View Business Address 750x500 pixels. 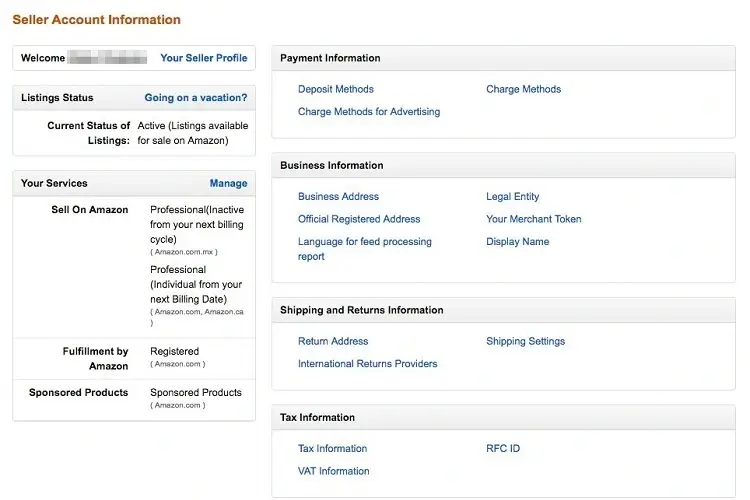(338, 196)
